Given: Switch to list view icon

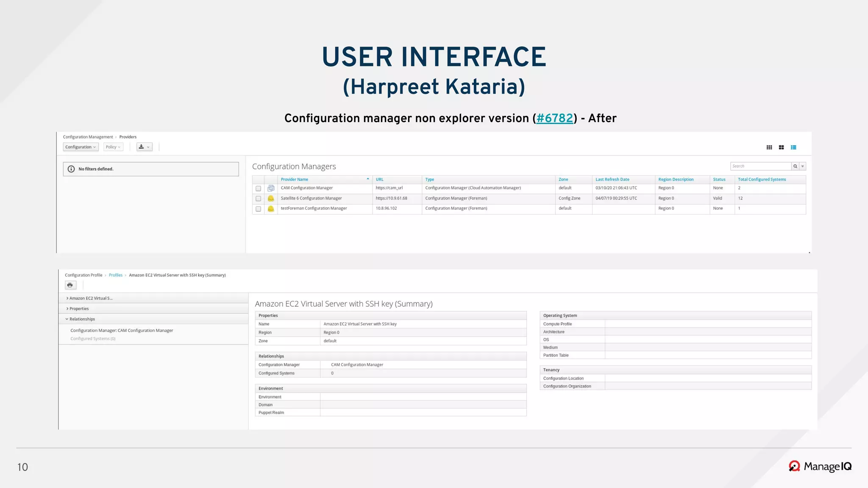Looking at the screenshot, I should (793, 147).
